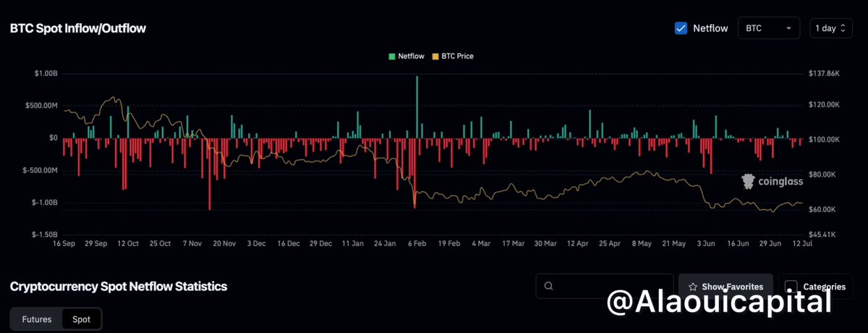Click the BTC Spot Inflow/Outflow heading
This screenshot has width=868, height=333.
coord(78,28)
